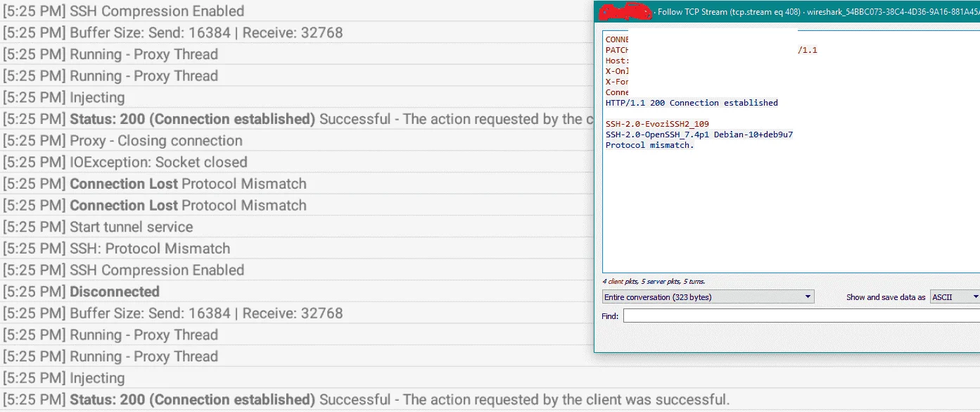Click the bold 'Disconnected' log entry
Viewport: 980px width, 412px height.
coord(81,292)
